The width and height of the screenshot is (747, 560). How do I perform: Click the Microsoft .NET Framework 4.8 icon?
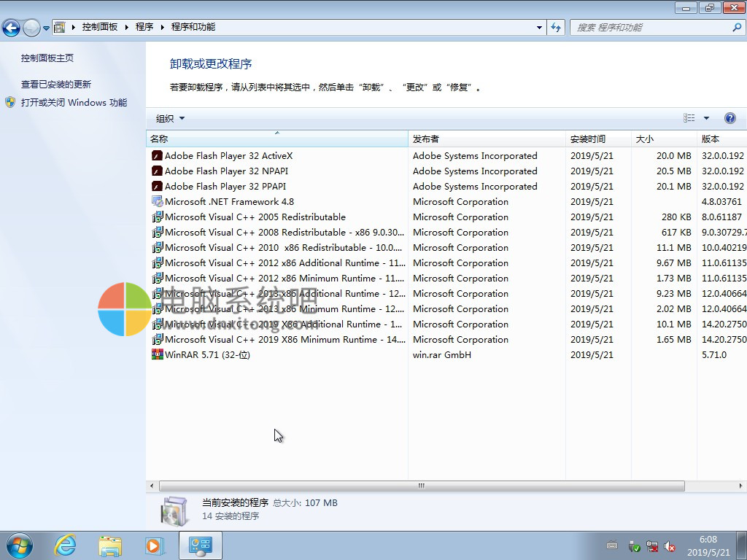pyautogui.click(x=158, y=201)
